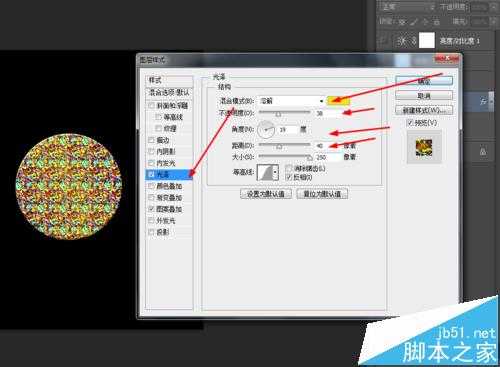Toggle visibility of 亮度/对比度 1 layer

pos(384,41)
